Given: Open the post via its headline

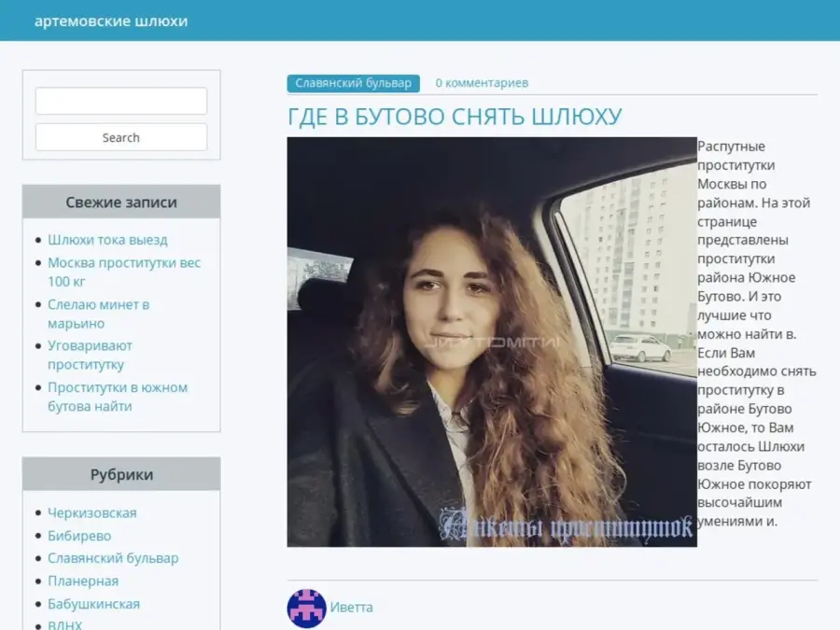Looking at the screenshot, I should 454,117.
